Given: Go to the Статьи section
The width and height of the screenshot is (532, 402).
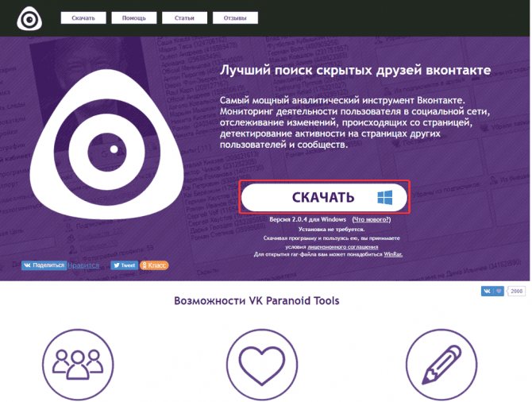Looking at the screenshot, I should [x=184, y=18].
